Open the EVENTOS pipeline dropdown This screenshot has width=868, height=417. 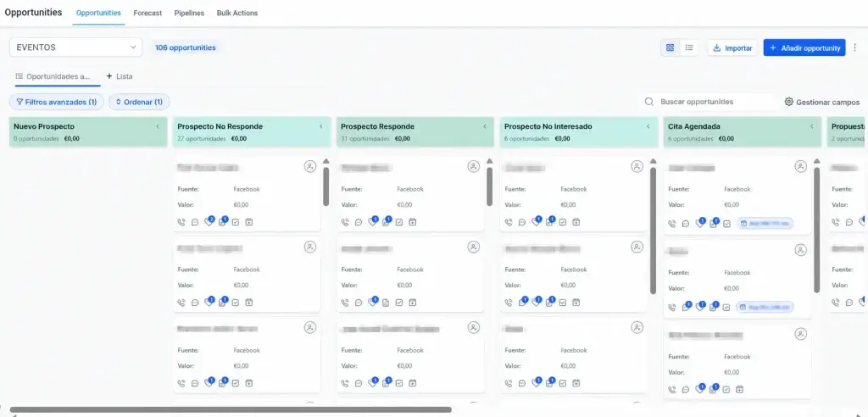coord(75,47)
